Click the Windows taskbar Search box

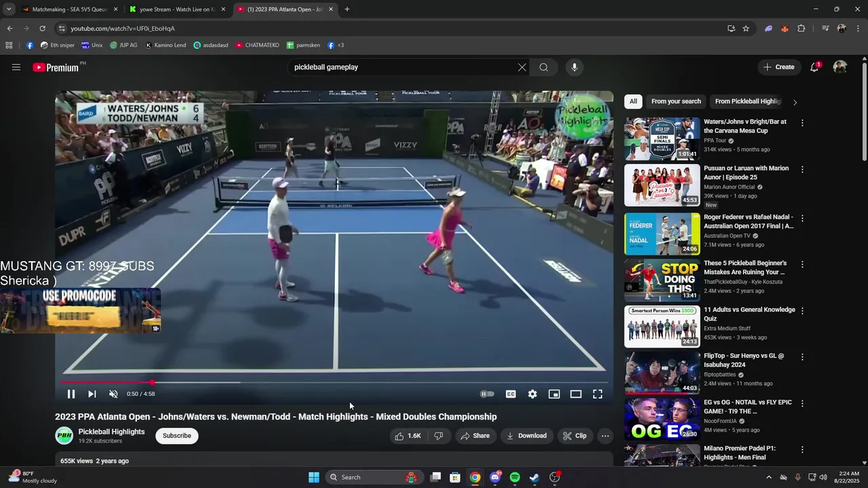point(374,477)
